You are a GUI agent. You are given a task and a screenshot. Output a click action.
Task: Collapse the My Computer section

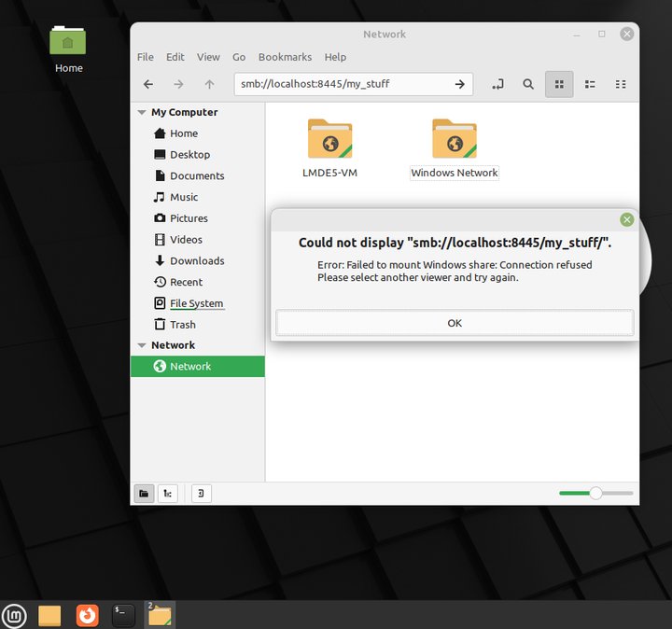[142, 112]
